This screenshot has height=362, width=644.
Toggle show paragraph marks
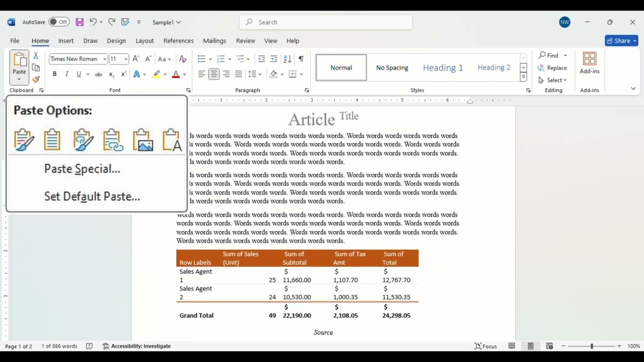(x=301, y=59)
